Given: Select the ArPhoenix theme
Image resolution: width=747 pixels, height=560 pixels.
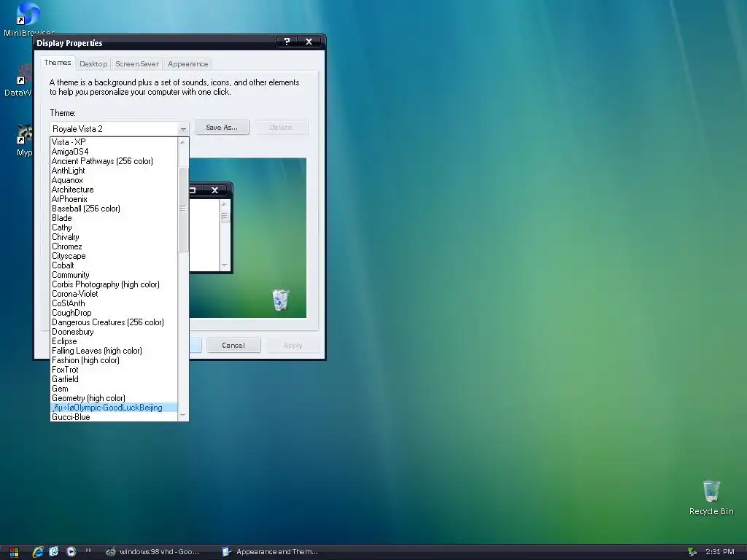Looking at the screenshot, I should coord(114,199).
